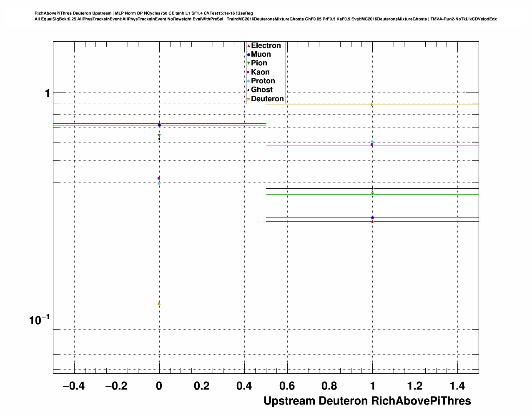532x415 pixels.
Task: Click the purple Kaon square in legend
Action: click(248, 72)
